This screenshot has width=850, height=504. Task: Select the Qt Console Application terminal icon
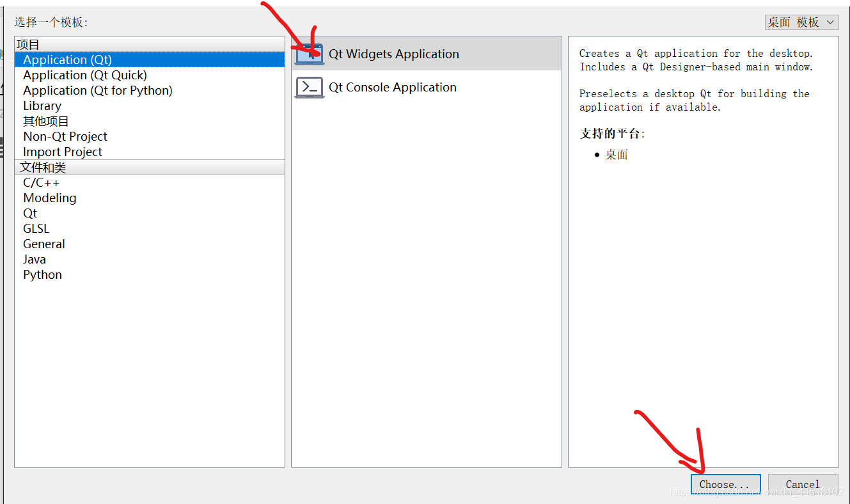310,88
